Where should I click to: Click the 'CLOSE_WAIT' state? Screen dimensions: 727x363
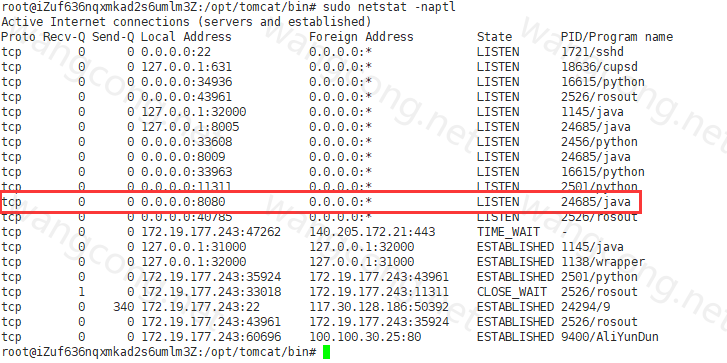[x=512, y=292]
